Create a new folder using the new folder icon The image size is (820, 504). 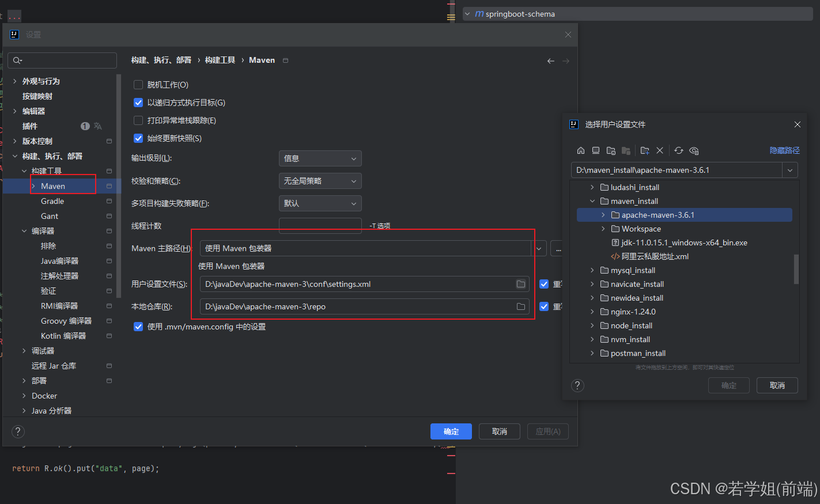point(644,150)
